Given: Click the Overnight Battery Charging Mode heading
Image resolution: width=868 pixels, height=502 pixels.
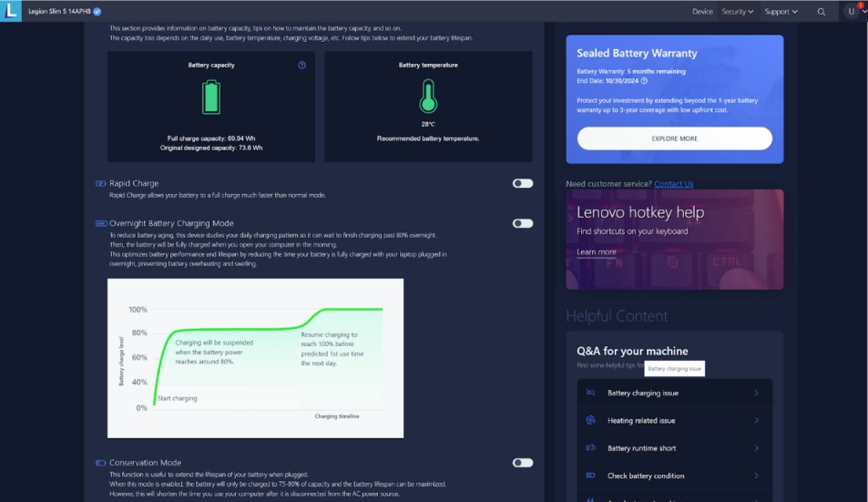Looking at the screenshot, I should pos(171,223).
